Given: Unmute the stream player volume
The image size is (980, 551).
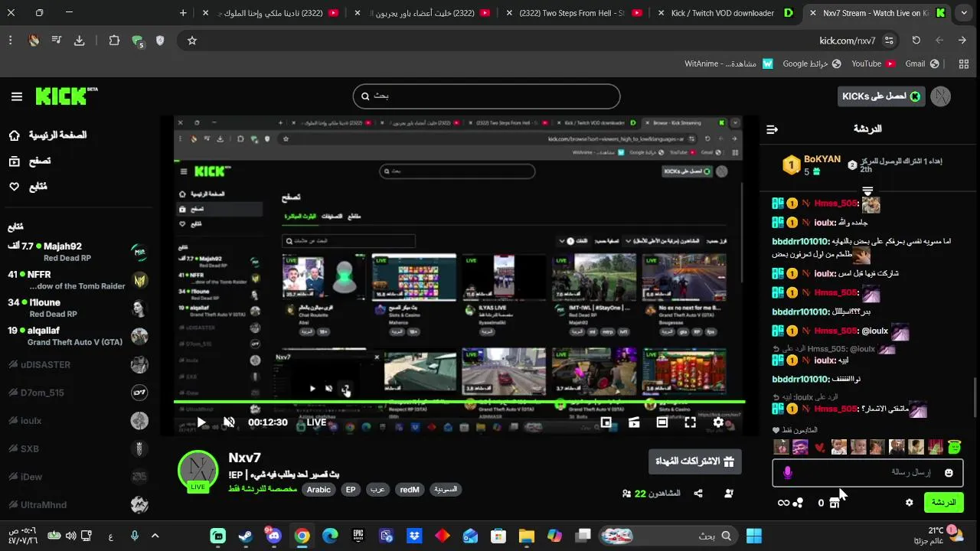Looking at the screenshot, I should tap(229, 422).
